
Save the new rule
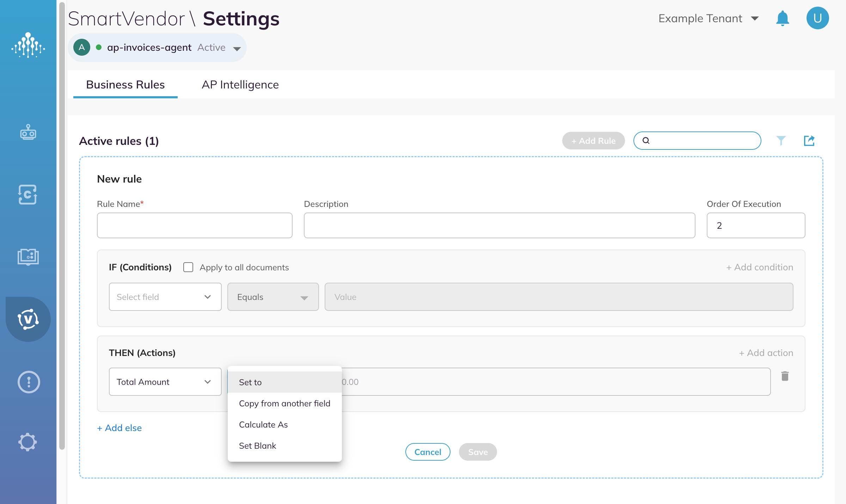tap(478, 452)
